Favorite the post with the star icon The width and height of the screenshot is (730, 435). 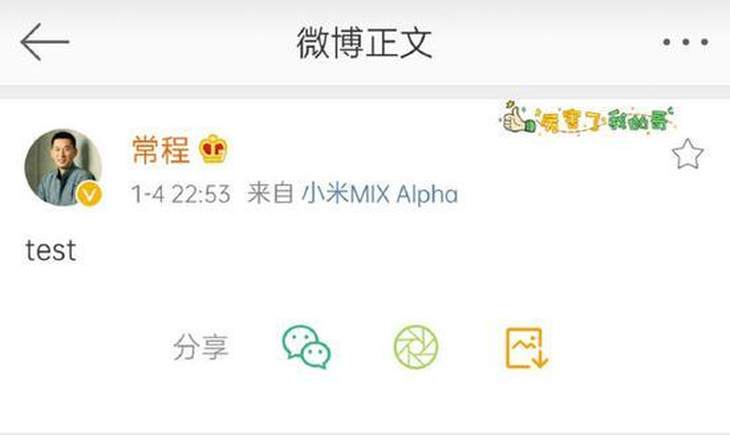coord(688,154)
